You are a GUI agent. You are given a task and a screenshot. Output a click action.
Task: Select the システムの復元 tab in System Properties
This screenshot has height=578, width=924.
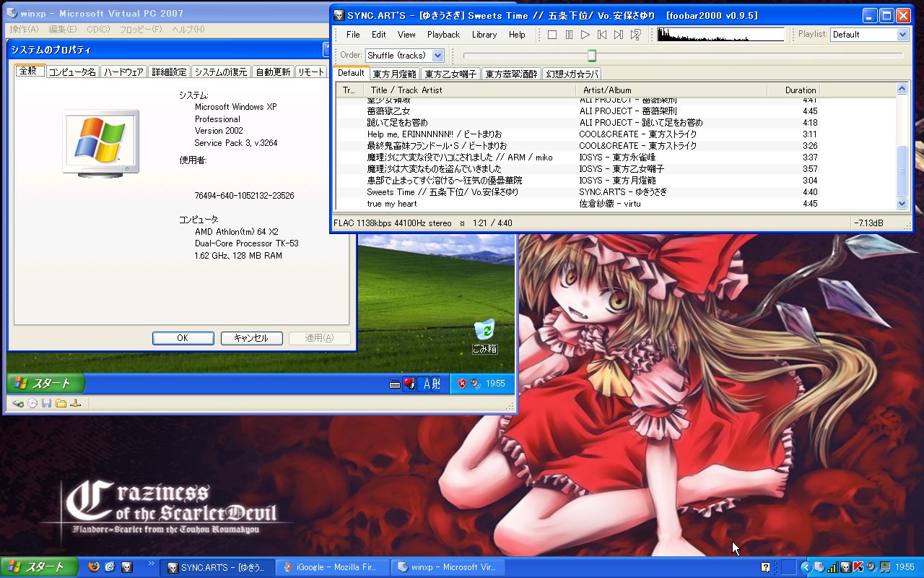point(221,72)
